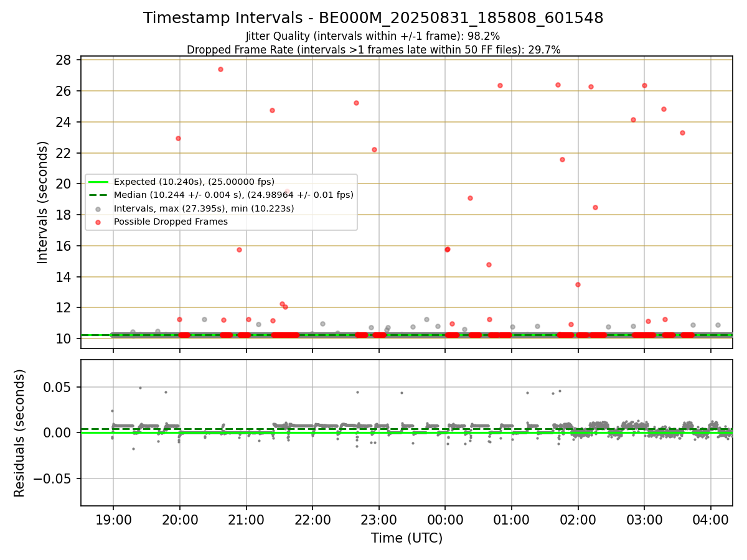Select the "Dropped Frame Rate" 29.7% subtitle line
Viewport: 747px width, 560px height.
tap(373, 50)
